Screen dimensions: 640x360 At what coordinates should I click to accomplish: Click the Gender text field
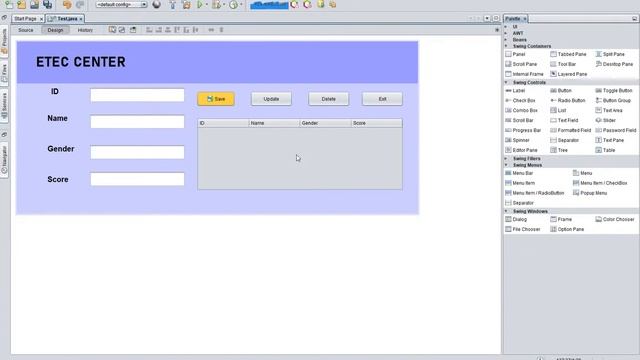(137, 152)
